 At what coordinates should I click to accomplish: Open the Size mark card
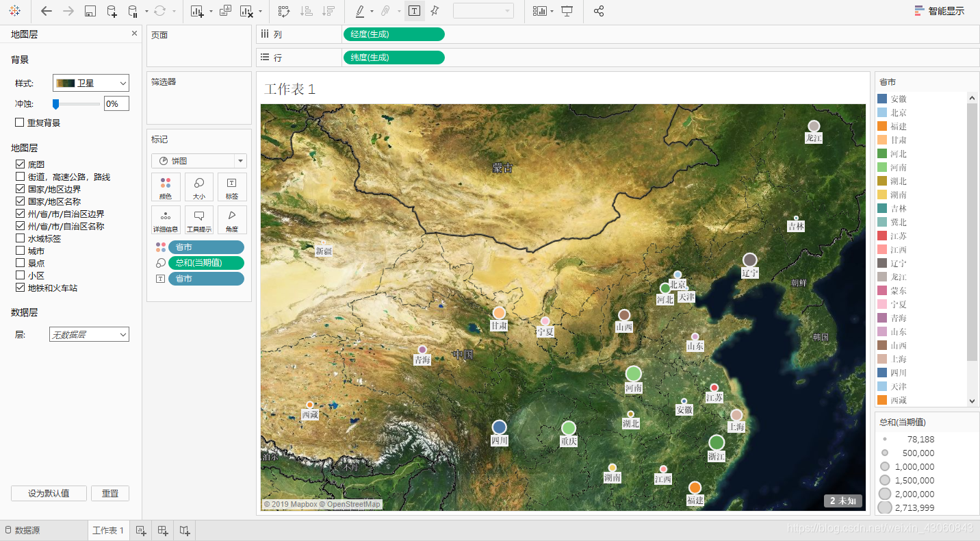point(199,187)
